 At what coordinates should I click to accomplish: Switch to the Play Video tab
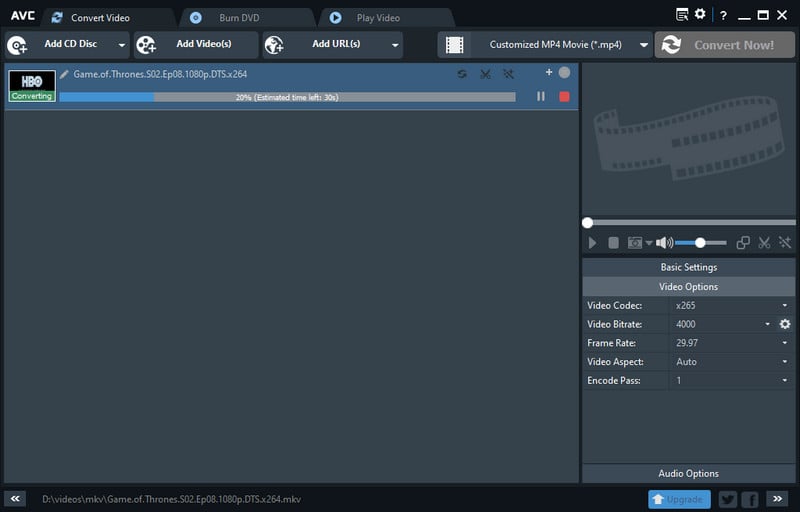[x=378, y=18]
